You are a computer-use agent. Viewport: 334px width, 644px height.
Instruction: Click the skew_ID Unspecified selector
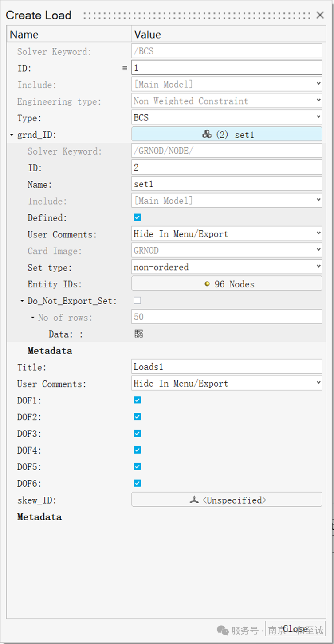tap(227, 499)
